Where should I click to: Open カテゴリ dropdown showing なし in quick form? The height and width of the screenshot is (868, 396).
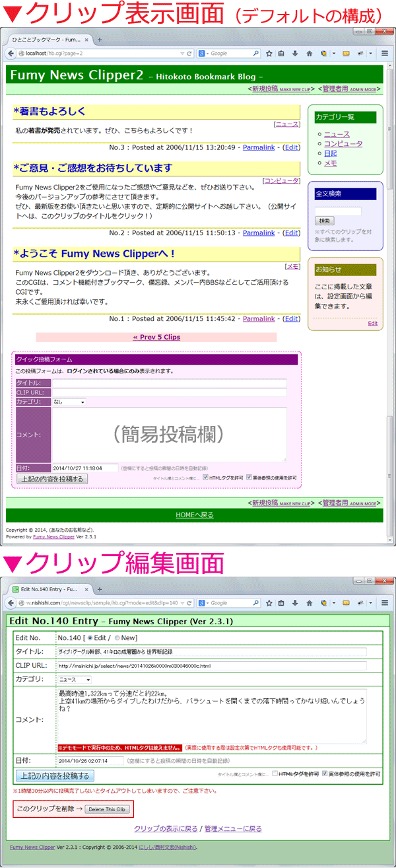coord(69,402)
